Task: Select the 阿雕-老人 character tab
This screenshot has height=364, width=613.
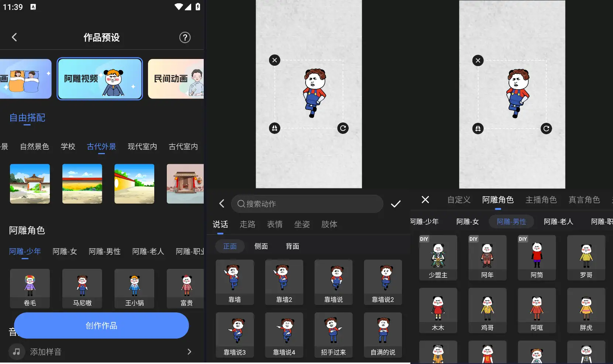Action: [x=558, y=221]
